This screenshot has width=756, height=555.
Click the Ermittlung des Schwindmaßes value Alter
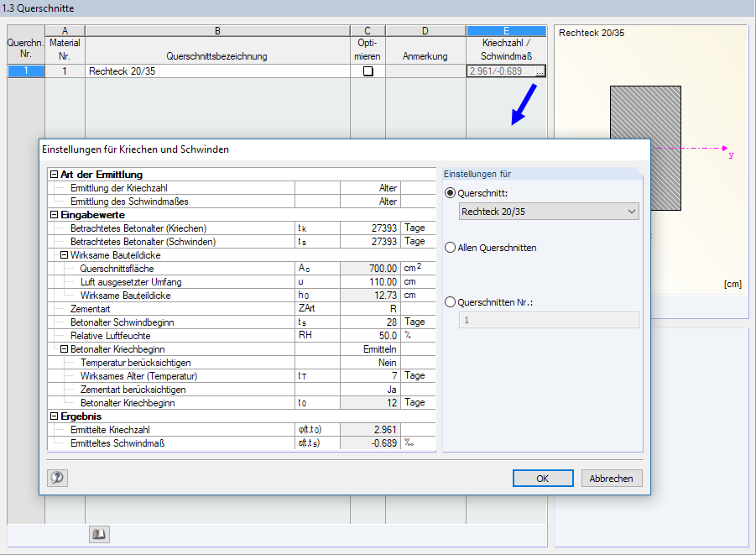pos(370,202)
